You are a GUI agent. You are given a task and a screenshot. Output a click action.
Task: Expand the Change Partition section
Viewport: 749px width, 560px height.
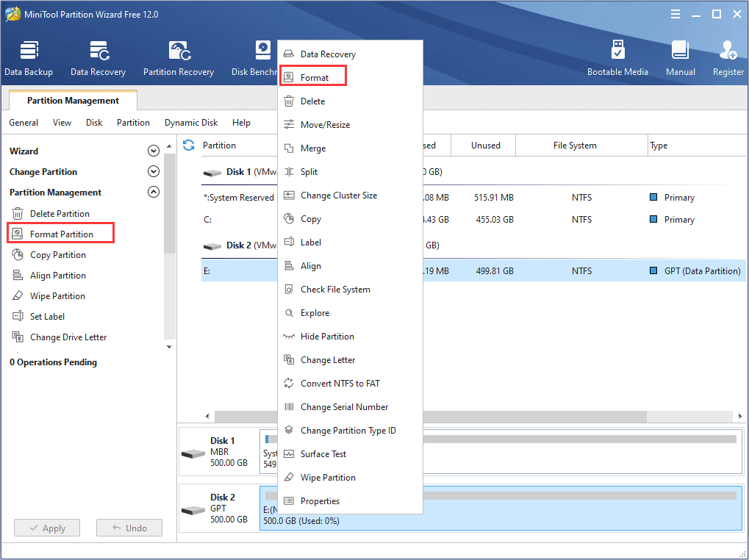tap(154, 171)
